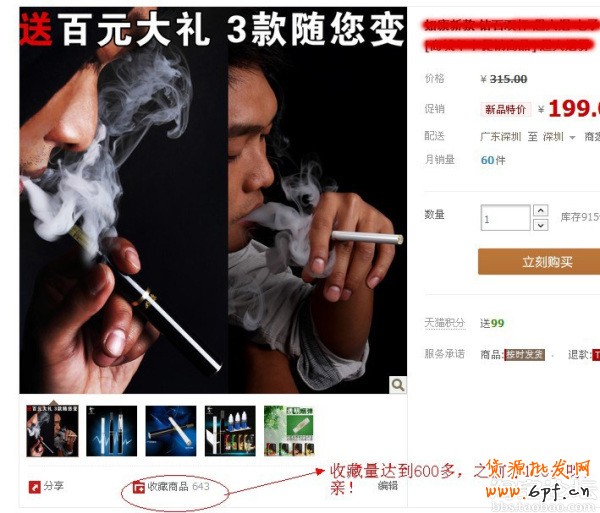
Task: Select the fifth green thumbnail
Action: (x=289, y=431)
